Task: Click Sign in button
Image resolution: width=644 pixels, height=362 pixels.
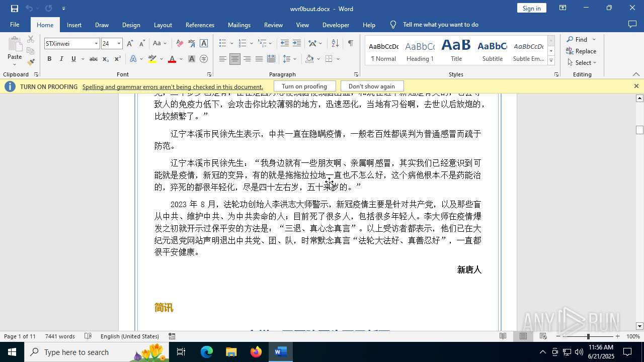Action: (x=531, y=8)
